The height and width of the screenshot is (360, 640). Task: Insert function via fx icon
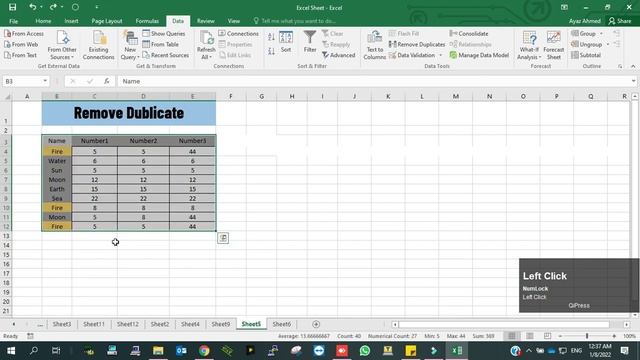click(x=107, y=81)
